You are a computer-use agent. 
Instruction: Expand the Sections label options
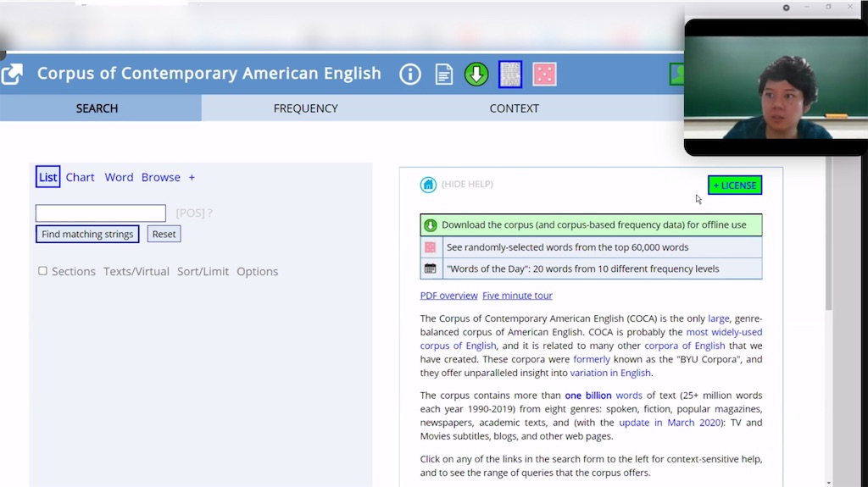[74, 271]
